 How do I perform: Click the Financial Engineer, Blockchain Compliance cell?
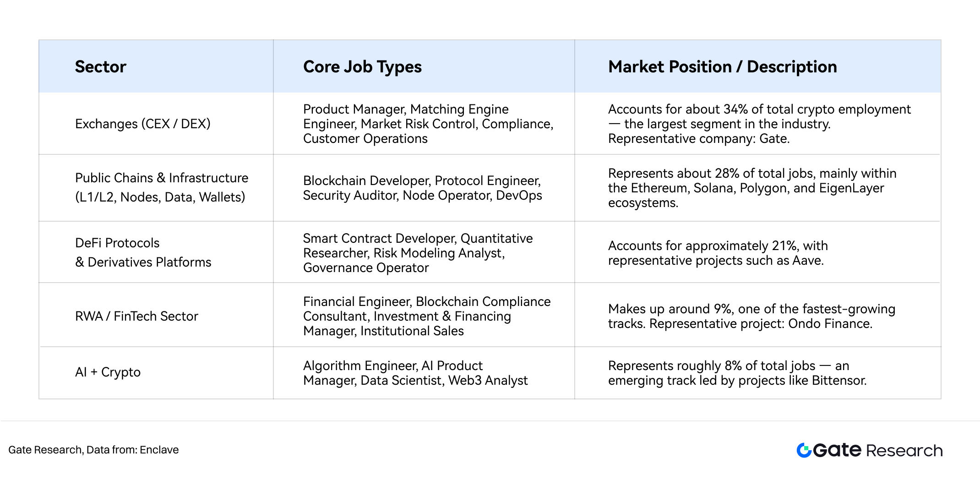[426, 316]
